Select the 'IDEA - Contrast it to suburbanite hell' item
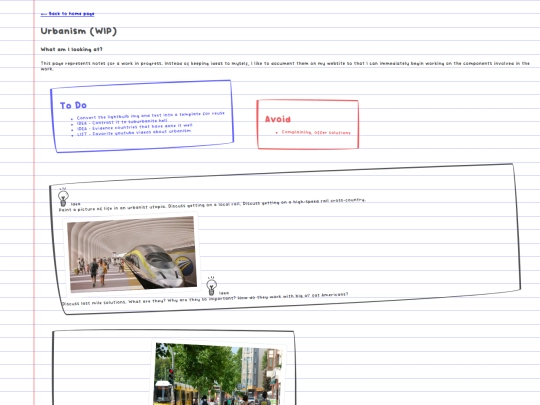This screenshot has width=540, height=405. coord(122,122)
